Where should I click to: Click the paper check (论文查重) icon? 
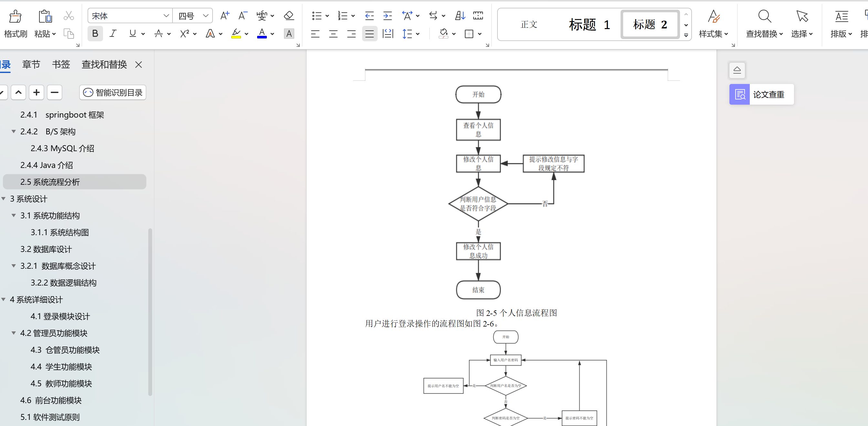(x=740, y=95)
